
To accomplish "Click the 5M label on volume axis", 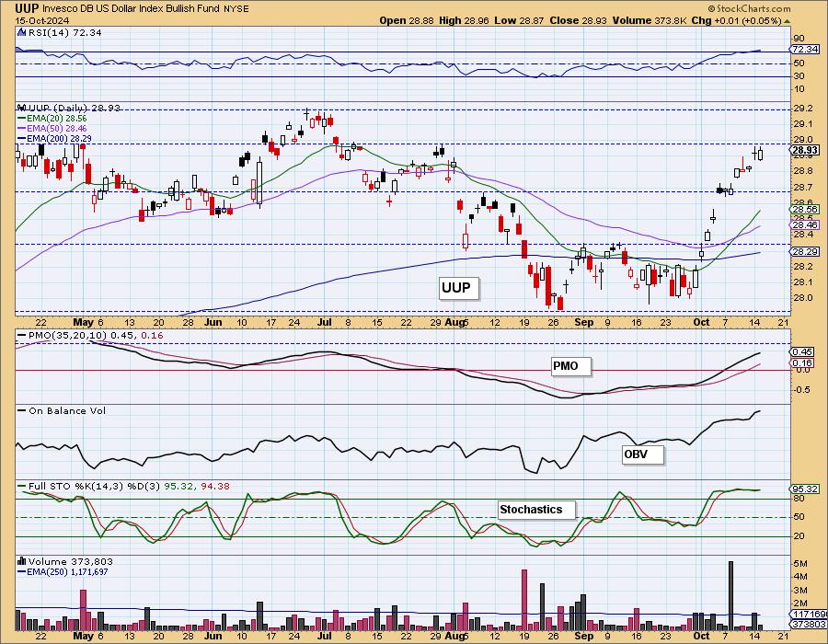I will point(799,564).
